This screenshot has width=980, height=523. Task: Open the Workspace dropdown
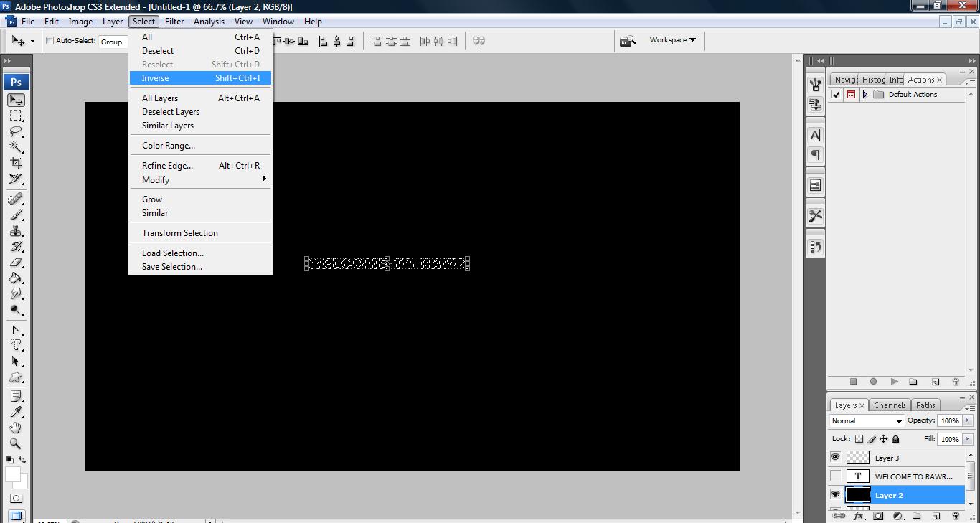point(672,40)
